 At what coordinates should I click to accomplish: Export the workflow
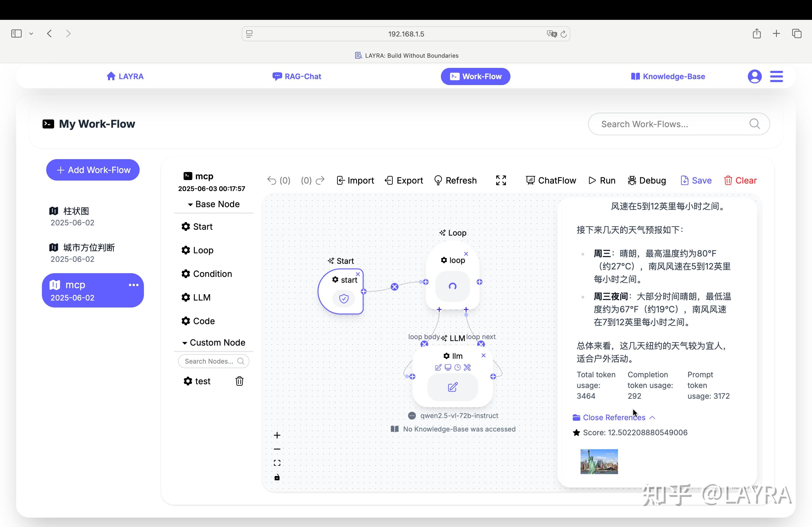pyautogui.click(x=404, y=180)
